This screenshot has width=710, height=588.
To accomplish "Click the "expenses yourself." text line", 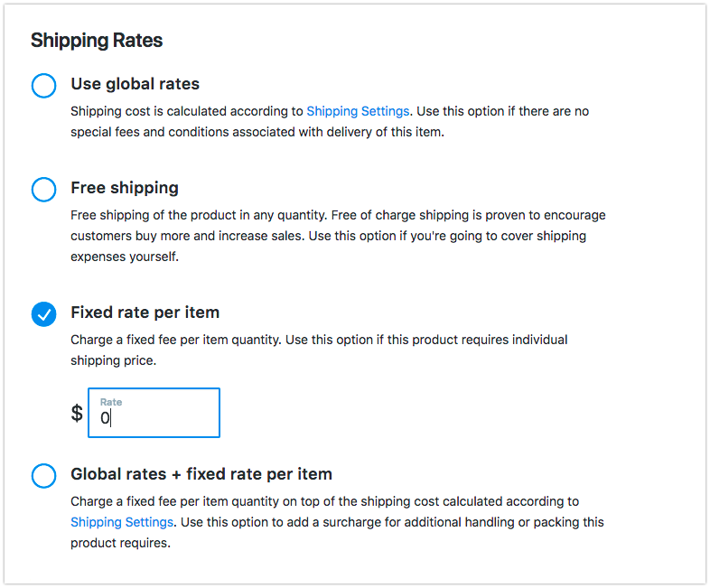I will 125,257.
